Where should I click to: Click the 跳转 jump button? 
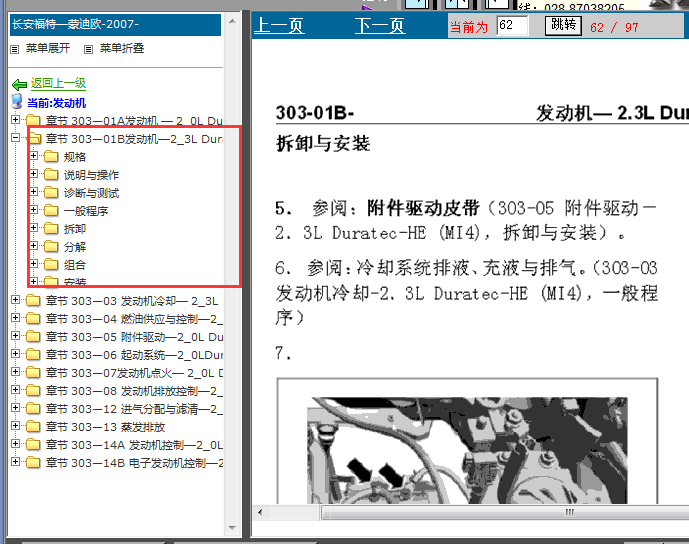click(563, 25)
